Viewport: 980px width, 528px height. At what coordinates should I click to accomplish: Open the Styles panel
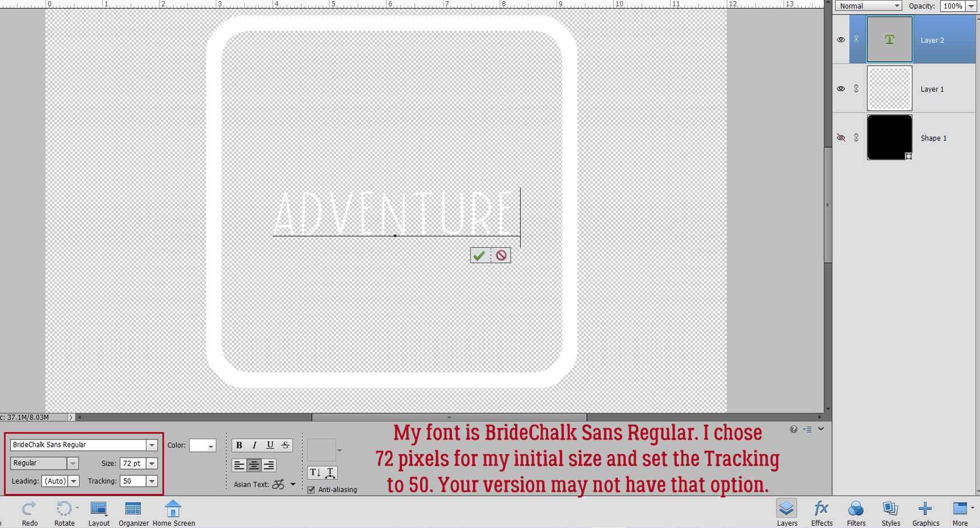(891, 513)
